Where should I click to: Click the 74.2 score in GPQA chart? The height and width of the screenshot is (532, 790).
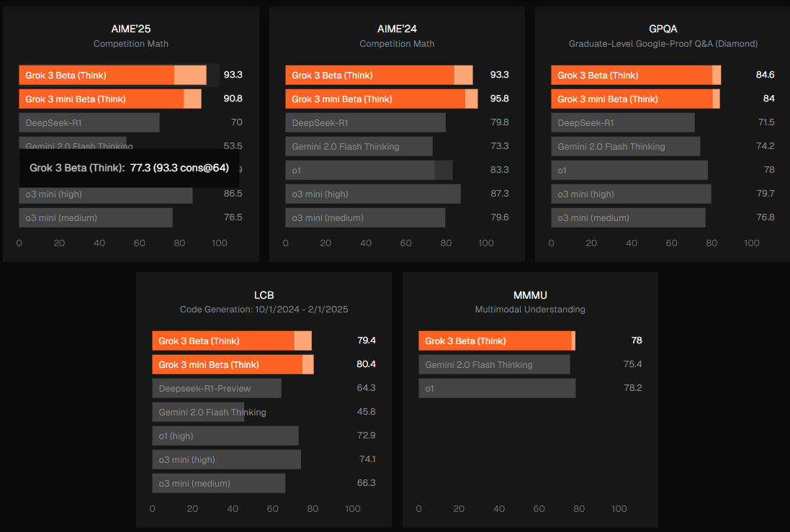(766, 145)
